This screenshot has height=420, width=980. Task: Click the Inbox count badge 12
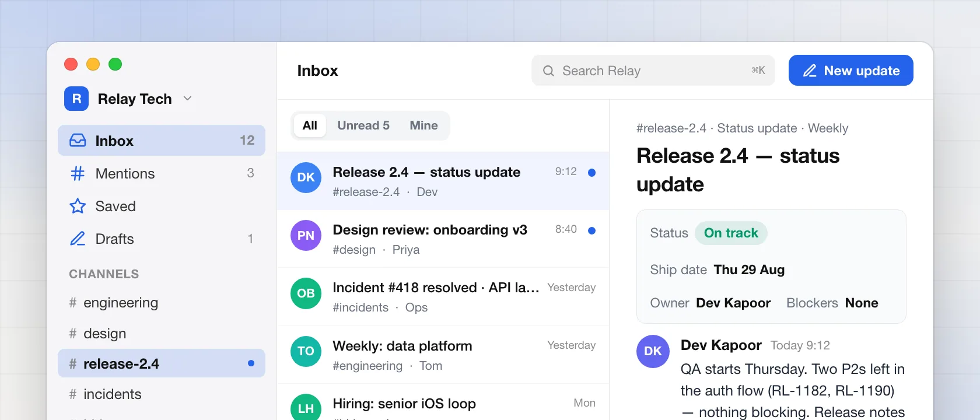[x=247, y=141]
